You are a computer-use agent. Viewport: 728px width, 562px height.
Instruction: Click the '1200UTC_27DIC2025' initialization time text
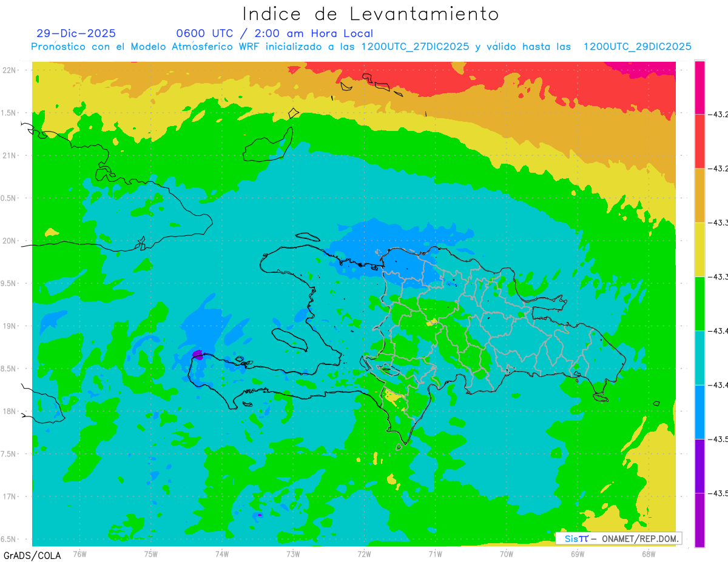tap(415, 47)
